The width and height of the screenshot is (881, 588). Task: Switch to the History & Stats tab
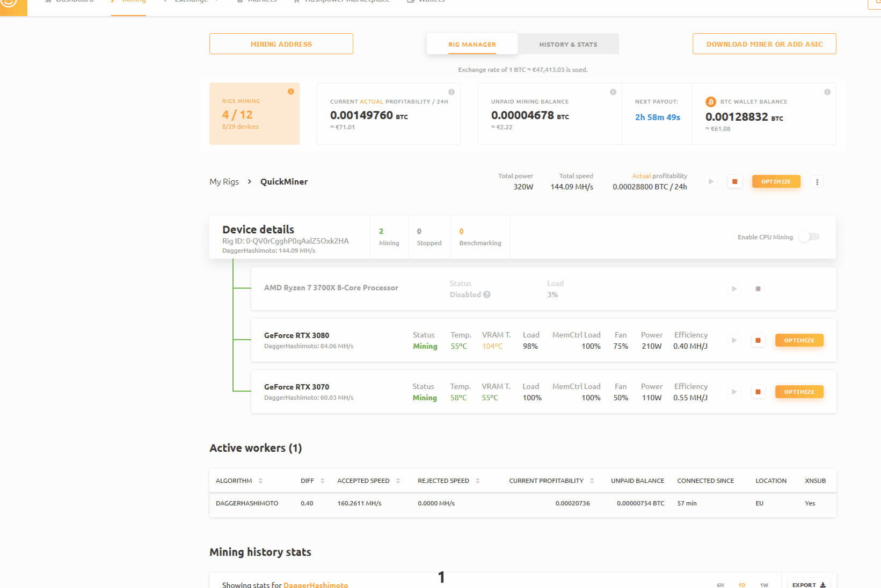click(569, 44)
